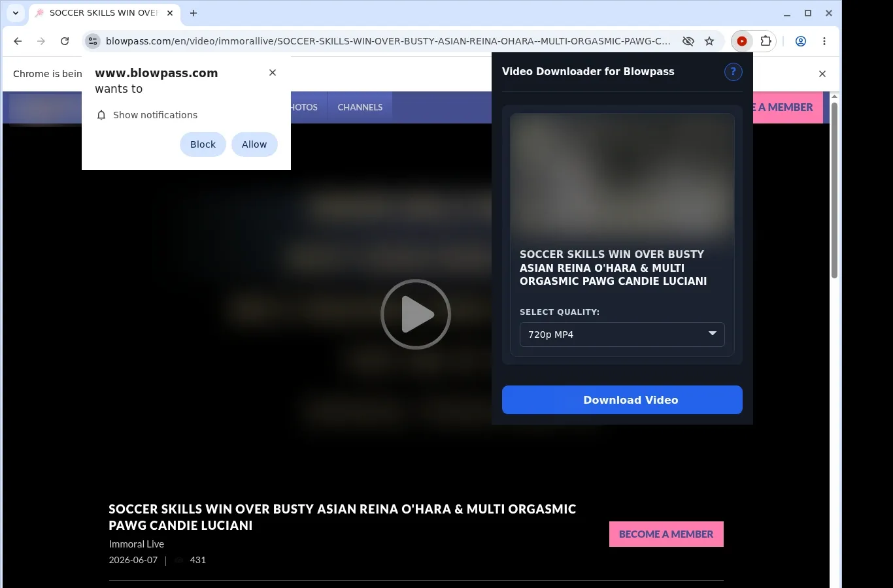Viewport: 893px width, 588px height.
Task: Click the view count 431
Action: pos(198,560)
